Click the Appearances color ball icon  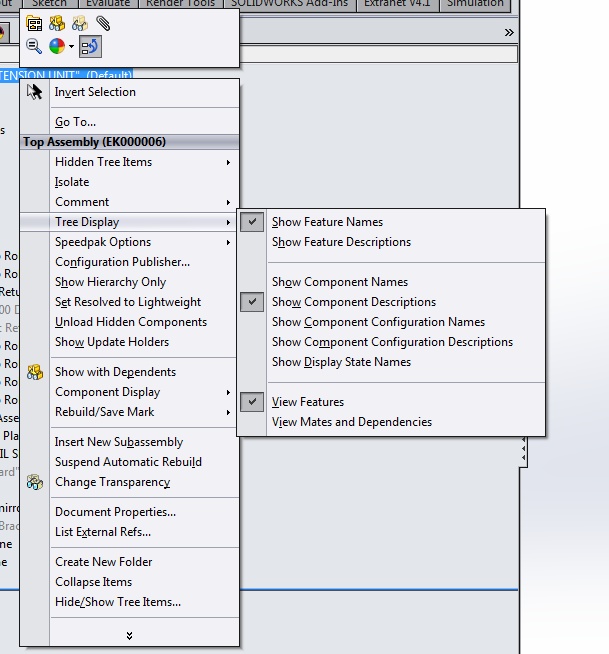point(57,46)
